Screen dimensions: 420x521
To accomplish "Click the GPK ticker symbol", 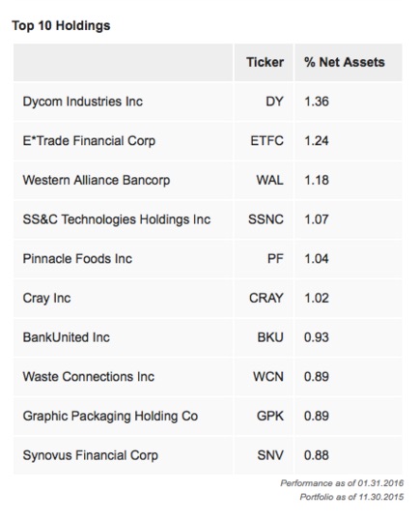I will pos(270,416).
